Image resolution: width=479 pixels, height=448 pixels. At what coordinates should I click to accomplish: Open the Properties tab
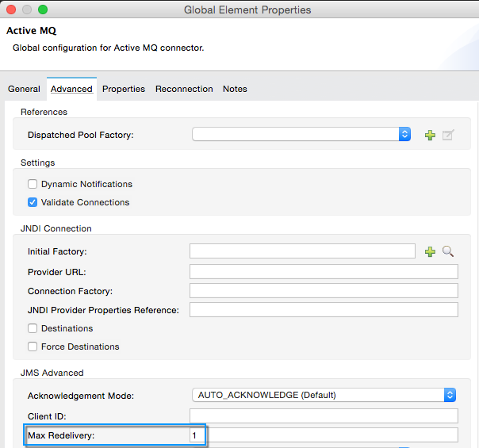click(x=124, y=89)
